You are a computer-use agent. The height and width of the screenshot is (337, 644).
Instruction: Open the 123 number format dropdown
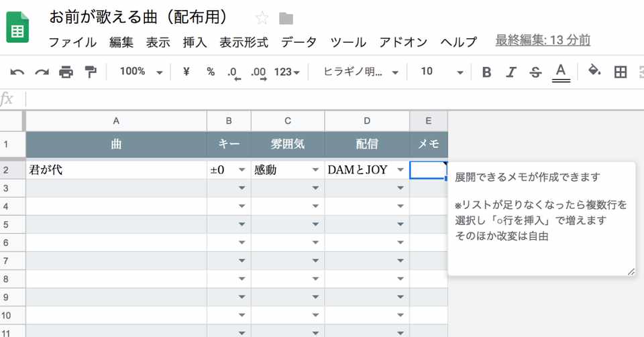(x=286, y=72)
